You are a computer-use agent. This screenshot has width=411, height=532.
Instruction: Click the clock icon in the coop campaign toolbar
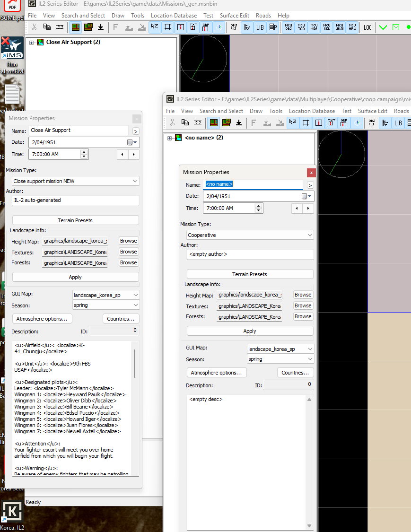357,123
